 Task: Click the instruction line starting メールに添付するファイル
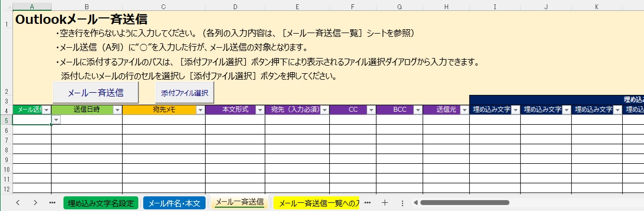(268, 62)
